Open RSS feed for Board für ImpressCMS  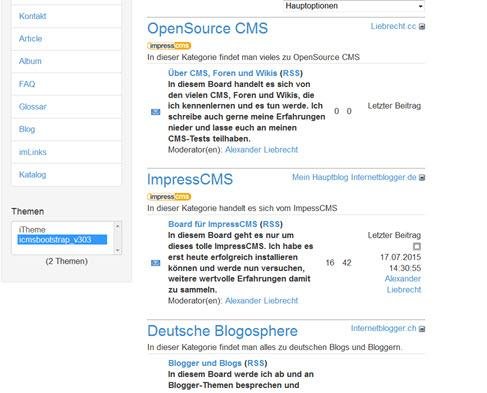[271, 224]
